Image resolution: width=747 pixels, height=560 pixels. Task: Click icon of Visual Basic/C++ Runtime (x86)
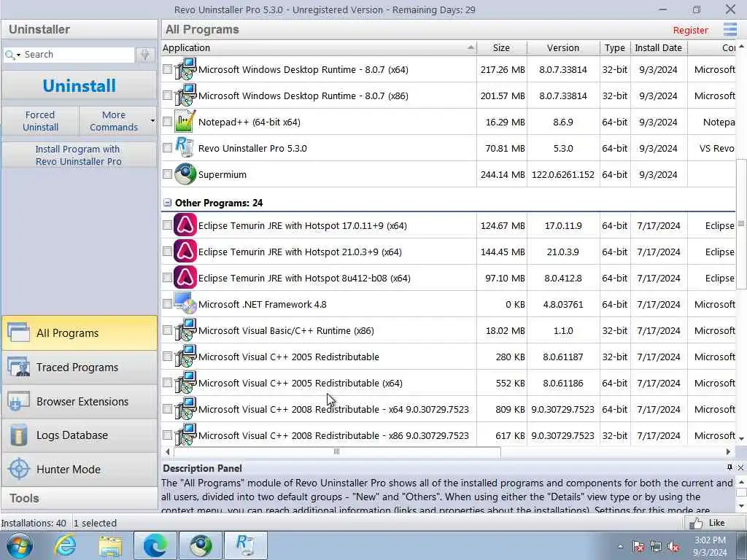coord(185,330)
